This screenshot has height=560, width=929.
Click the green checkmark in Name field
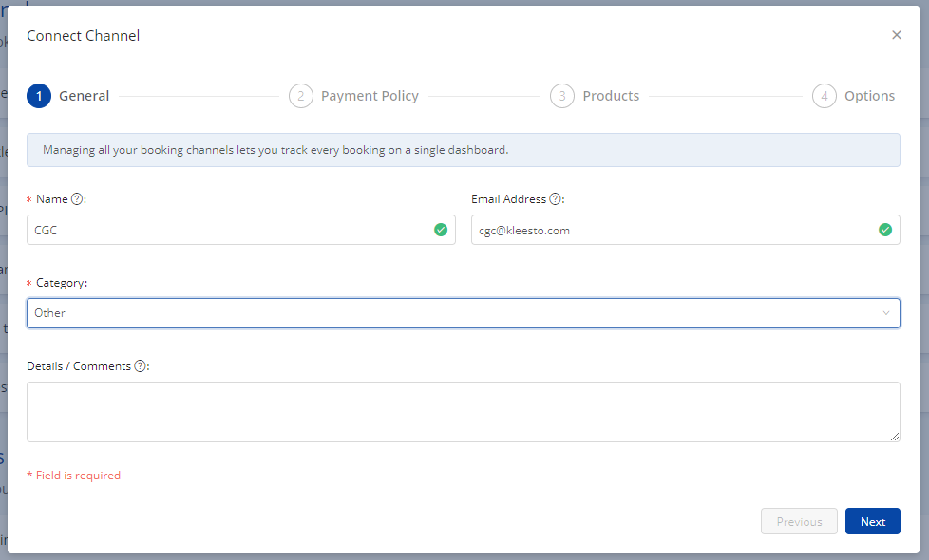point(441,230)
